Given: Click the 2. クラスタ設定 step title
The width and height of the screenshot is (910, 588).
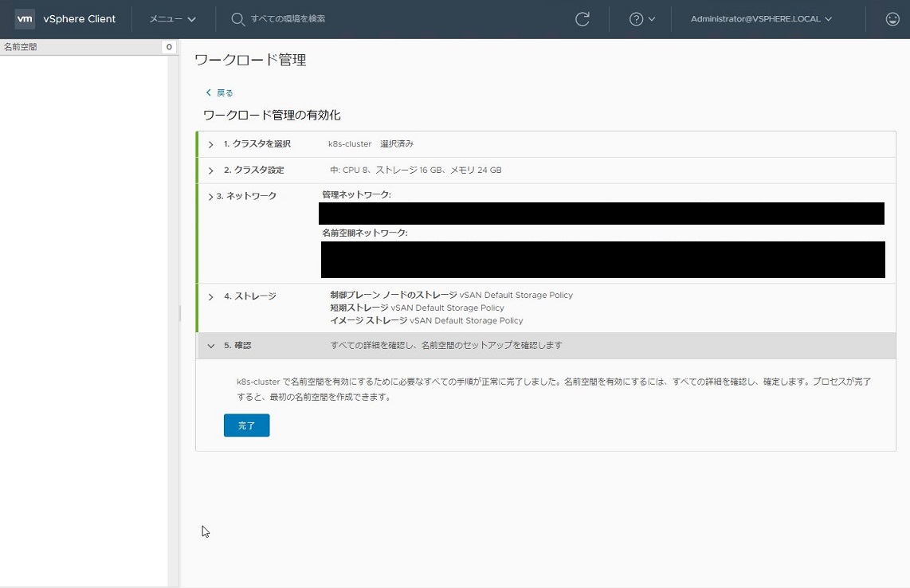Looking at the screenshot, I should [253, 170].
